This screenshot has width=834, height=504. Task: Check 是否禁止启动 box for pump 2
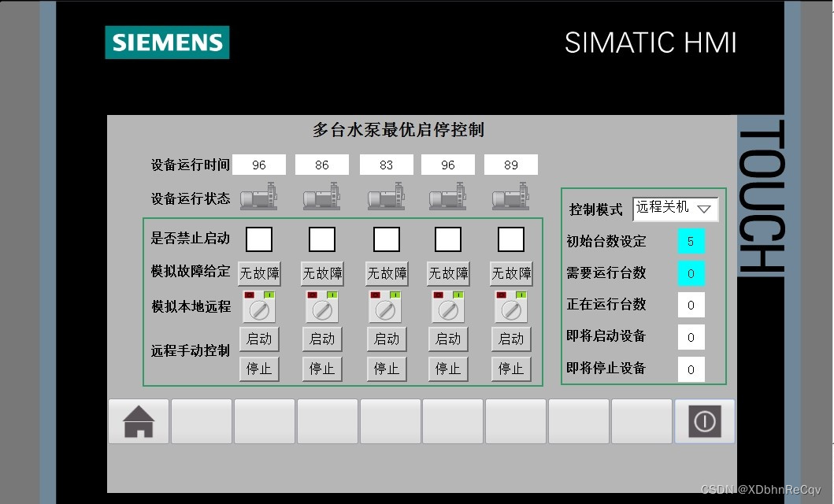coord(322,239)
